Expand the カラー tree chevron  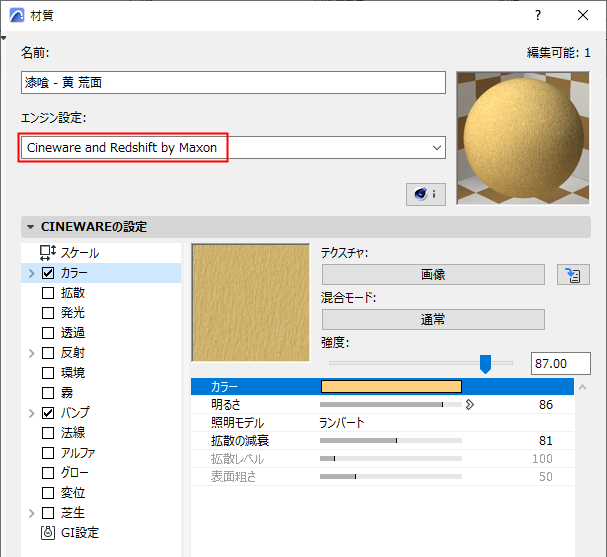coord(32,273)
